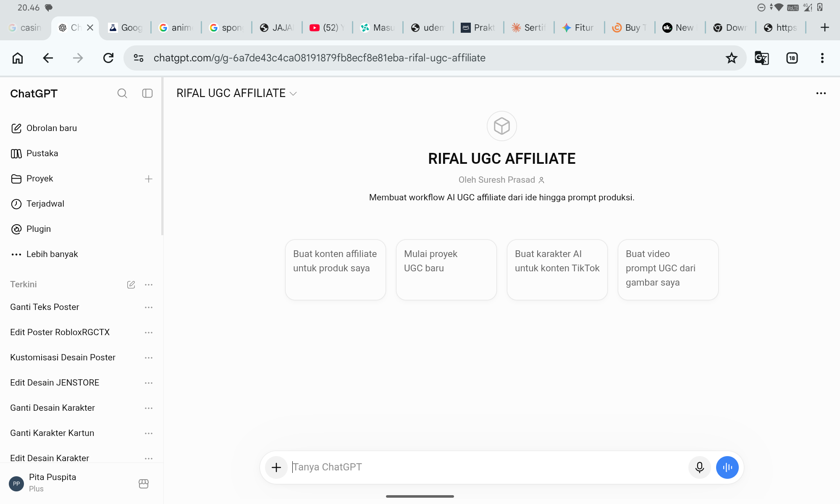This screenshot has height=504, width=840.
Task: Open a new browser tab with the plus
Action: click(x=825, y=28)
